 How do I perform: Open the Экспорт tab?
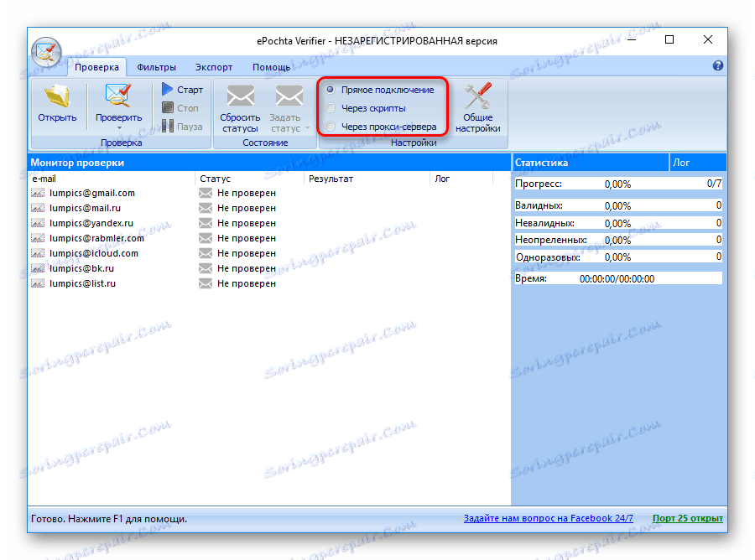(x=214, y=67)
